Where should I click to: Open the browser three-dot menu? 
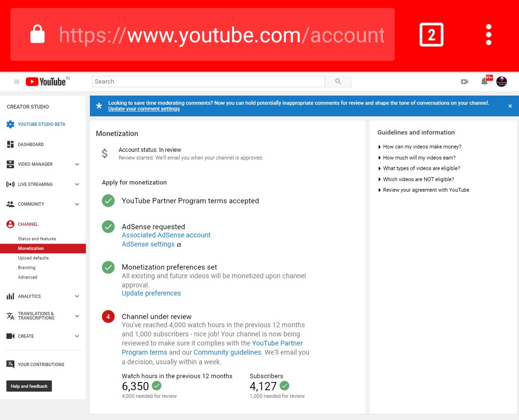489,35
